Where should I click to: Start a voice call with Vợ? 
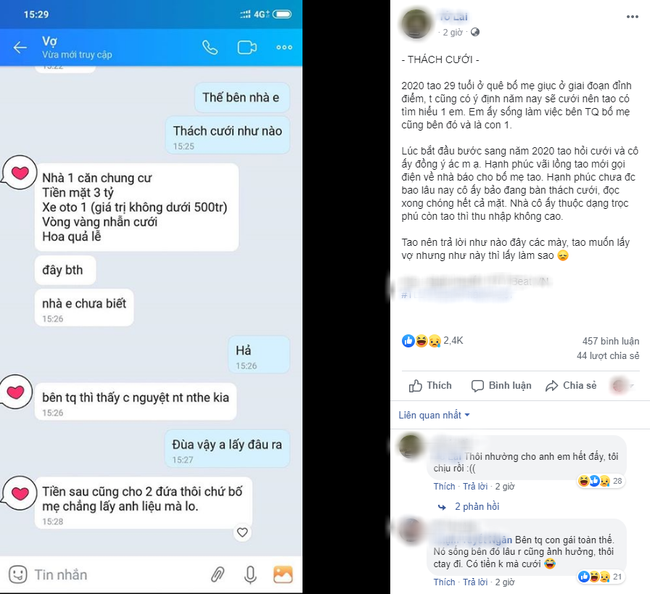point(210,48)
